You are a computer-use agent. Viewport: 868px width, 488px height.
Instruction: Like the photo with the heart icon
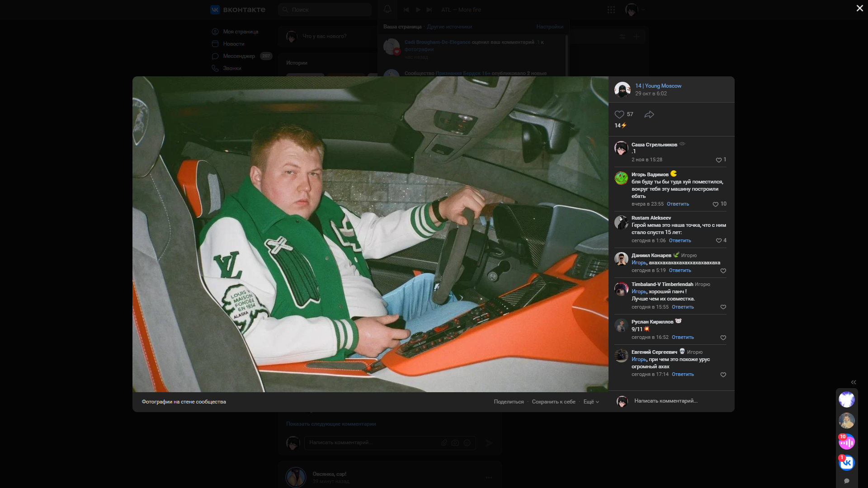coord(619,114)
